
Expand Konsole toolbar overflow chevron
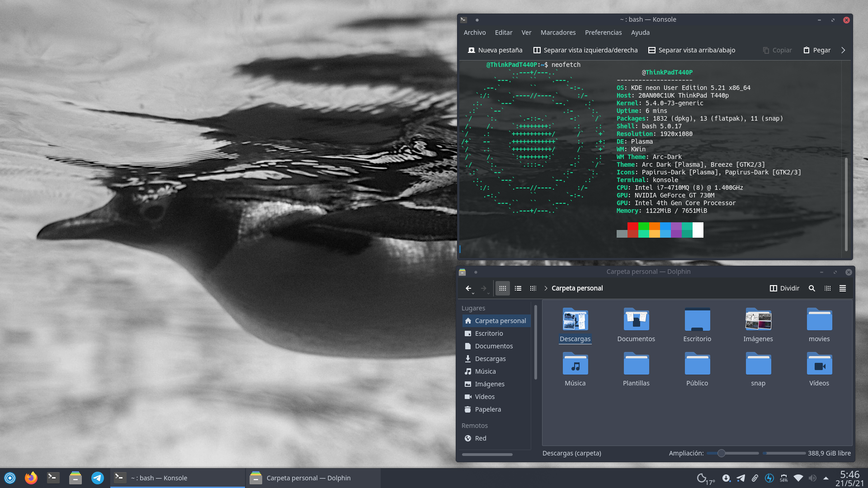(x=843, y=50)
